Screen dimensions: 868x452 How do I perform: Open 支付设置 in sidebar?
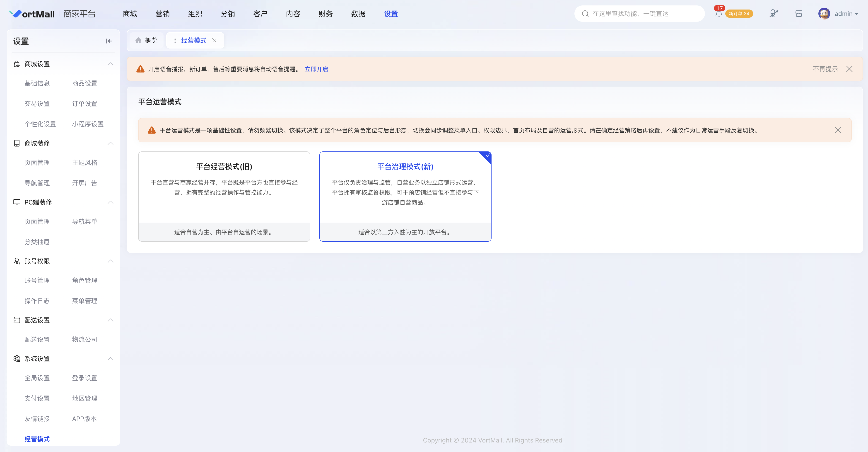(37, 398)
